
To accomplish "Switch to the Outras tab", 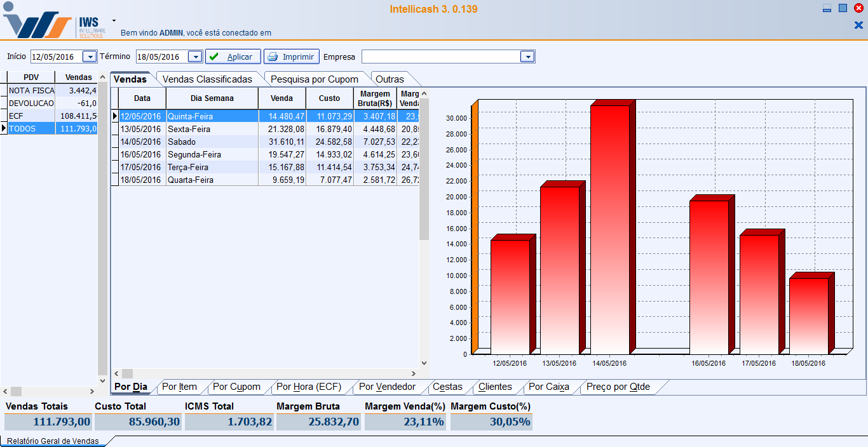I will (390, 79).
